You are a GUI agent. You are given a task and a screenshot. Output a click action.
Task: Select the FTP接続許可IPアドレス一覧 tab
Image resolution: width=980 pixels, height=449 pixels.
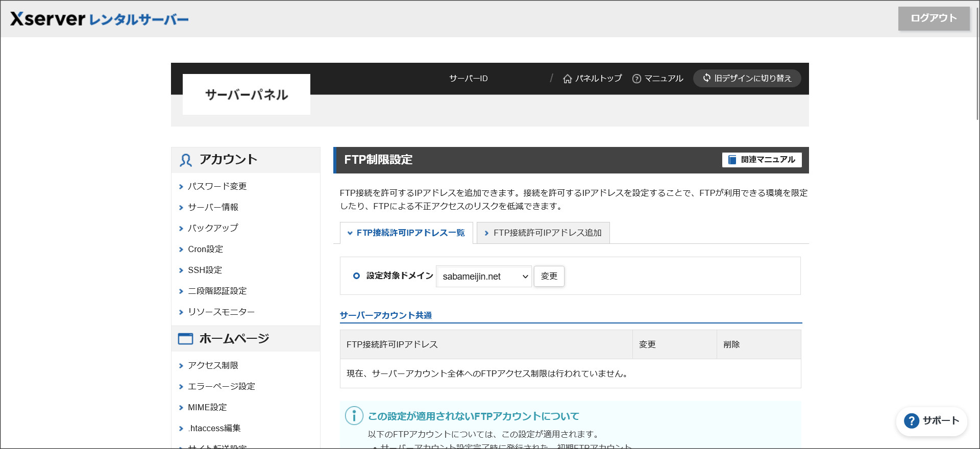[x=406, y=233]
